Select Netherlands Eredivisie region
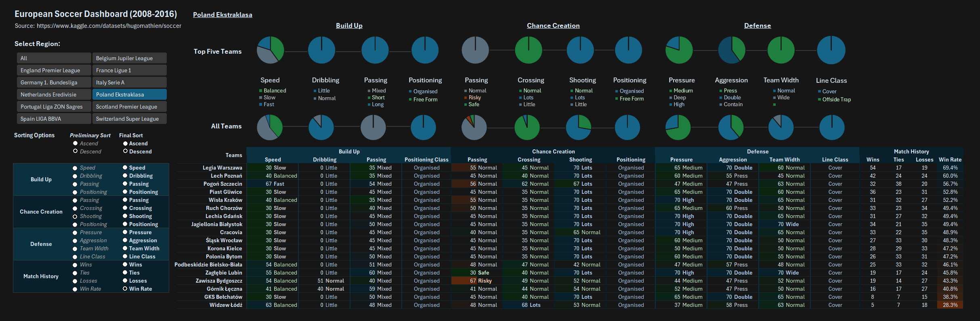Viewport: 980px width, 321px height. tap(54, 94)
